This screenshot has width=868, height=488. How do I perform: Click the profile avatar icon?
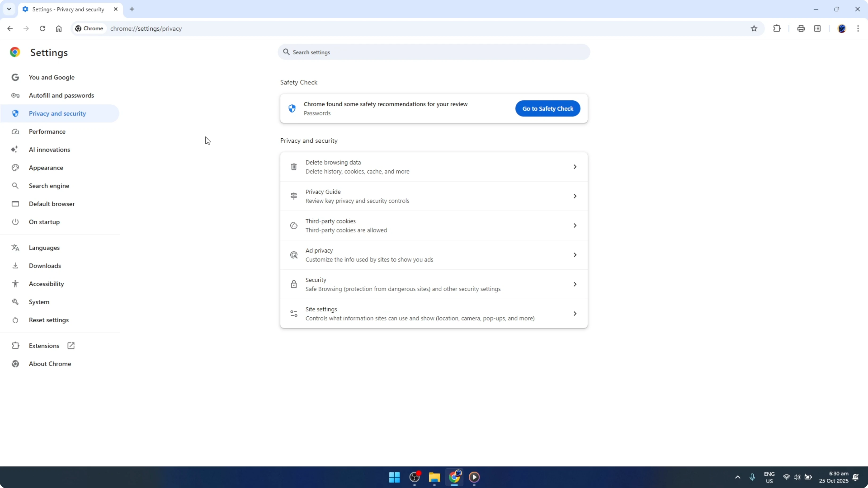842,28
